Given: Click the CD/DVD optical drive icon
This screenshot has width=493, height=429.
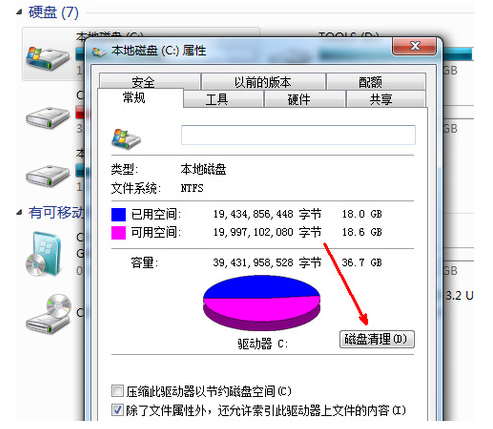Looking at the screenshot, I should (x=49, y=313).
